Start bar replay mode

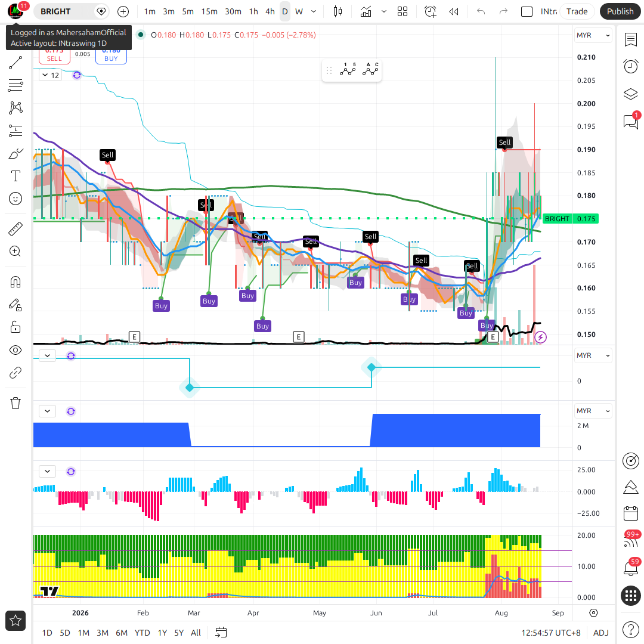[x=453, y=11]
